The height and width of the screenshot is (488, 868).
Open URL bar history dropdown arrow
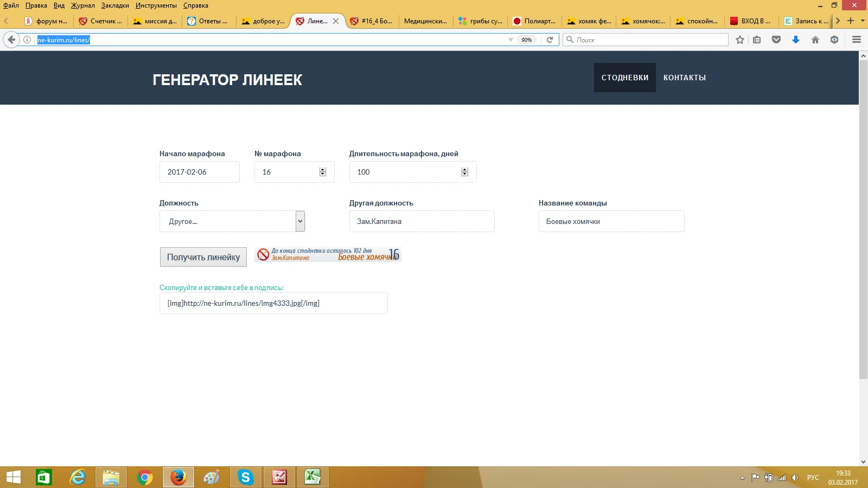(x=510, y=40)
